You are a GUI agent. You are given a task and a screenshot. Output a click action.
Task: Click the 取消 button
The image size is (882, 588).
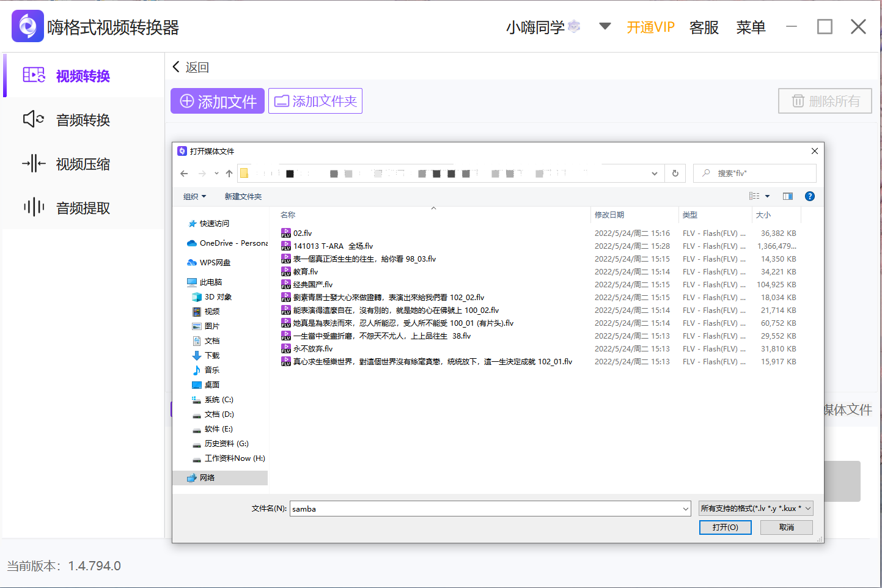pos(787,527)
